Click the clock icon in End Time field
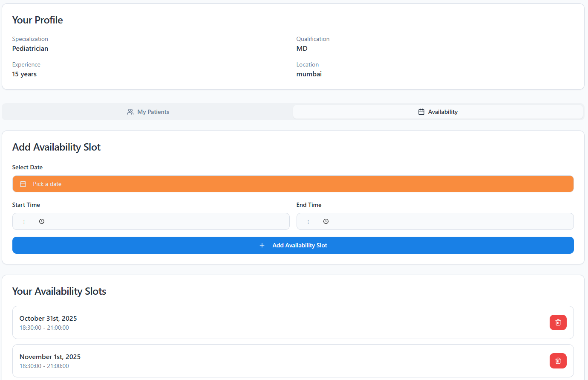This screenshot has width=588, height=380. (x=326, y=221)
